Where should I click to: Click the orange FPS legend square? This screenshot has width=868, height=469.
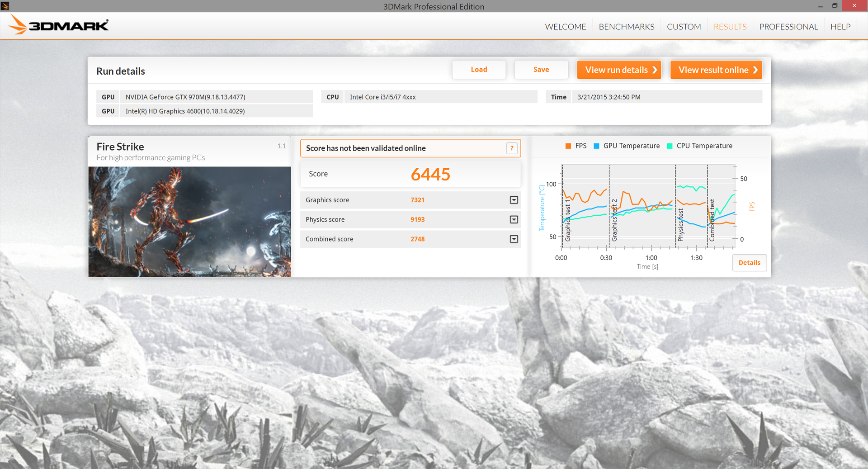(x=568, y=146)
